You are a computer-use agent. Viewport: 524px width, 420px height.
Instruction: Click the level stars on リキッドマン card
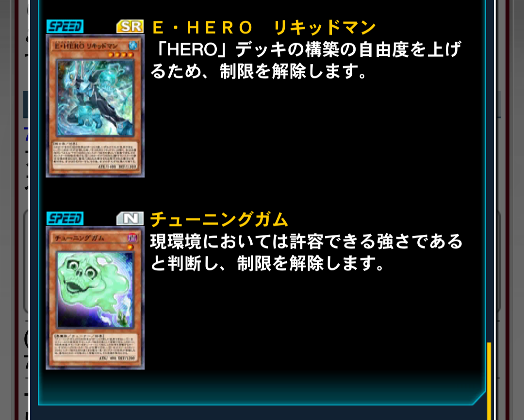click(121, 54)
